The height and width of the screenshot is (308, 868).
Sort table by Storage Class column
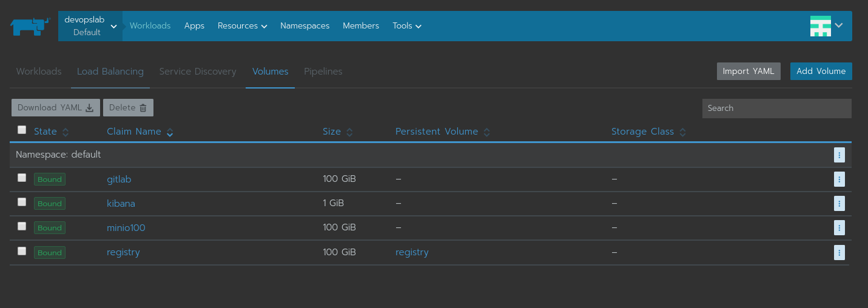[x=648, y=132]
